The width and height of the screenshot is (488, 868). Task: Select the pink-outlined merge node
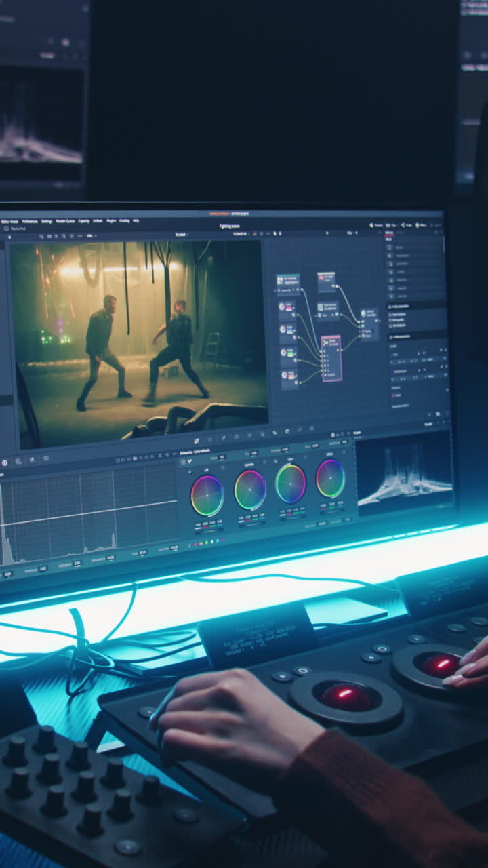(x=331, y=358)
